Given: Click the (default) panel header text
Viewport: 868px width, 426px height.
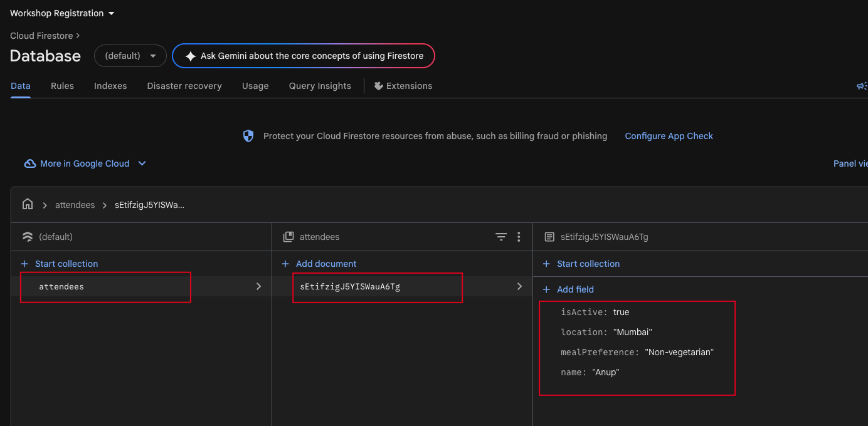Looking at the screenshot, I should [56, 237].
